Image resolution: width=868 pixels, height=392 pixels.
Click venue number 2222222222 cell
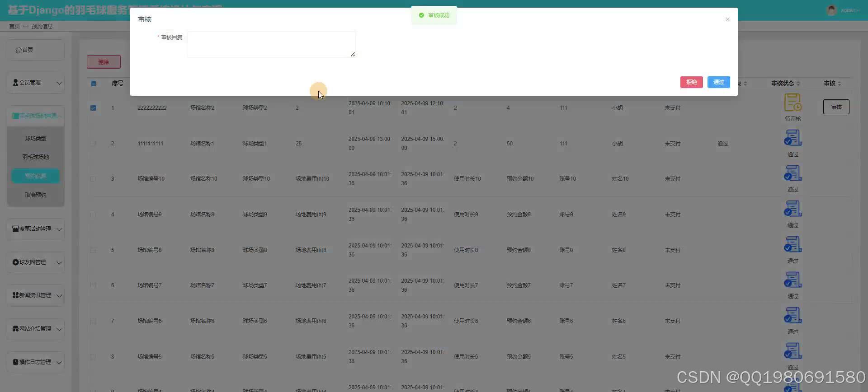152,108
